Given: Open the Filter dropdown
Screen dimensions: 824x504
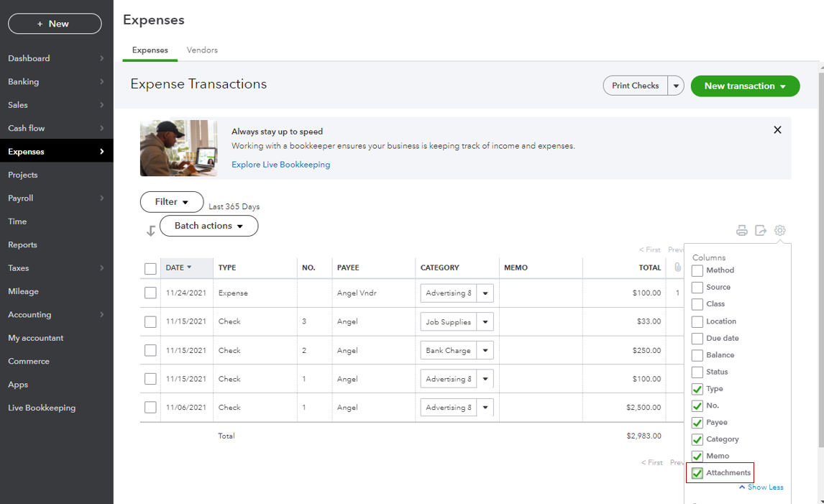Looking at the screenshot, I should pyautogui.click(x=172, y=202).
